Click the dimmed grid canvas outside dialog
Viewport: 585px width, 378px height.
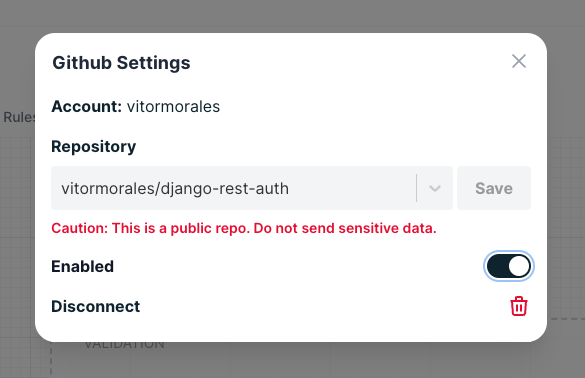pyautogui.click(x=566, y=224)
